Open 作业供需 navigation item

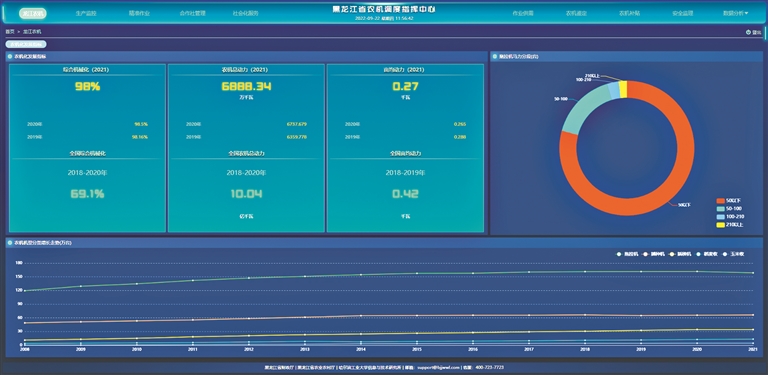click(523, 14)
